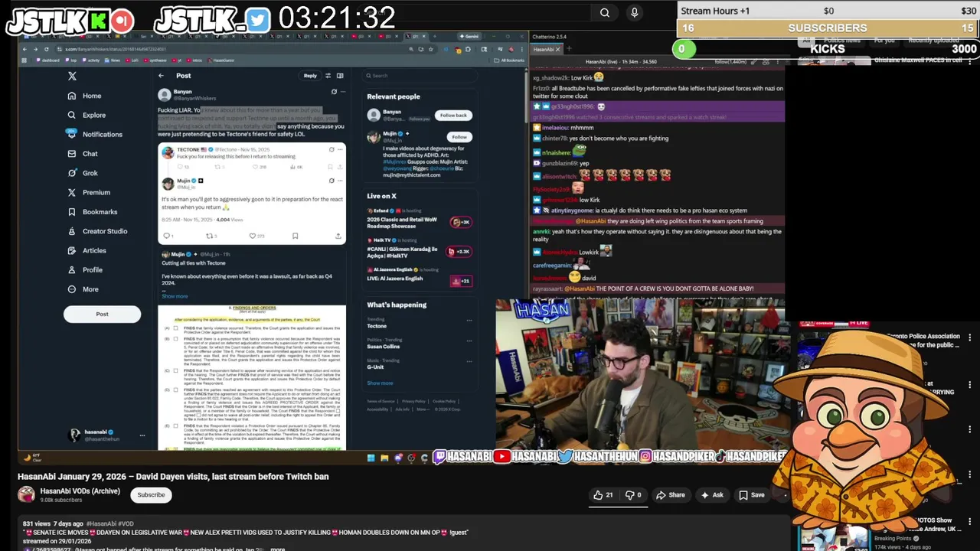Image resolution: width=980 pixels, height=551 pixels.
Task: Open Premium in the X sidebar
Action: [x=89, y=192]
